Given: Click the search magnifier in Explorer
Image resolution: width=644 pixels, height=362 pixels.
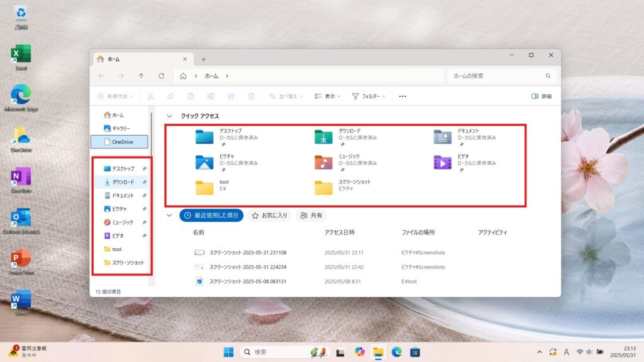Looking at the screenshot, I should 548,76.
